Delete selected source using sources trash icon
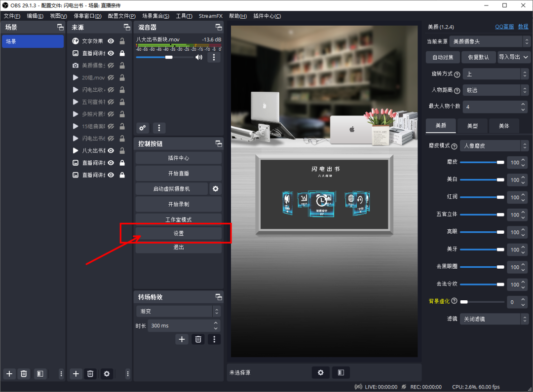533x392 pixels. click(90, 374)
